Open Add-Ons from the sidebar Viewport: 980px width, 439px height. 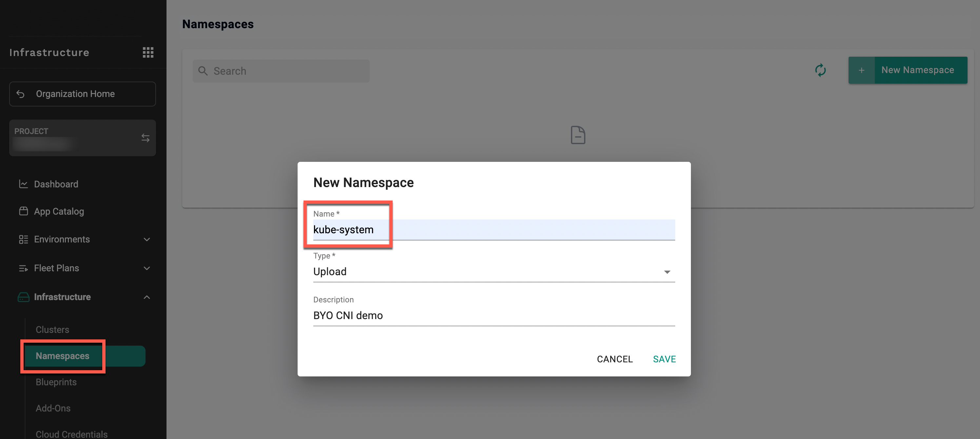click(53, 408)
